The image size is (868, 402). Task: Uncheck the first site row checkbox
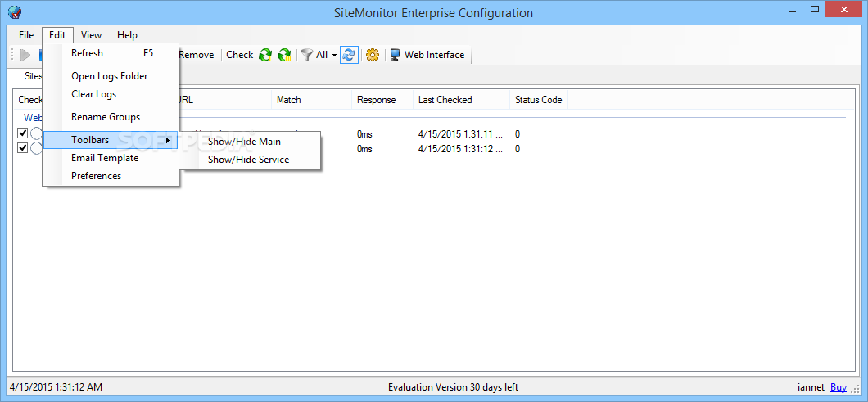pyautogui.click(x=23, y=133)
